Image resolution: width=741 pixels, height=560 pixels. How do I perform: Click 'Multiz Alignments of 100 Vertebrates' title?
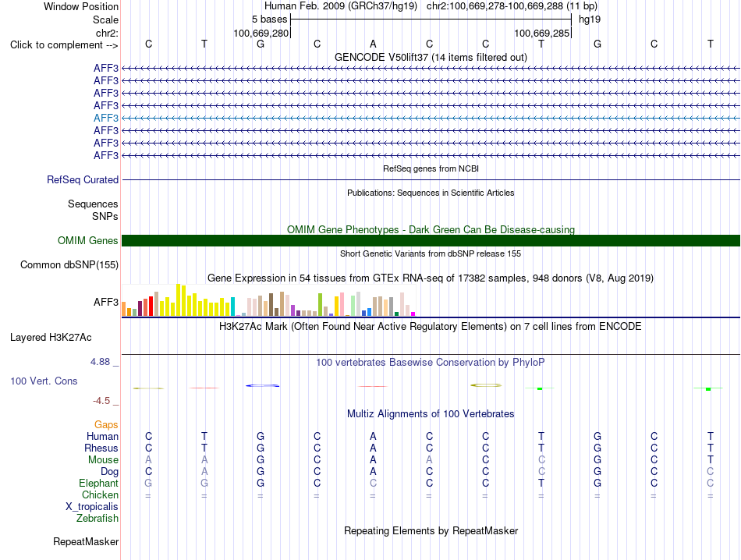[x=431, y=414]
